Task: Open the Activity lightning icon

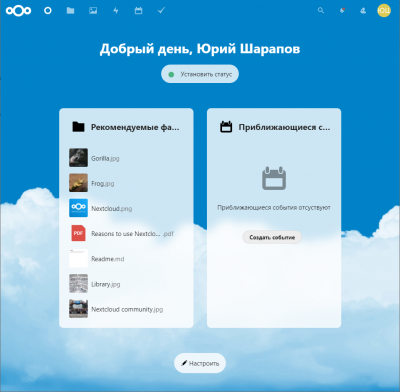Action: pos(116,11)
